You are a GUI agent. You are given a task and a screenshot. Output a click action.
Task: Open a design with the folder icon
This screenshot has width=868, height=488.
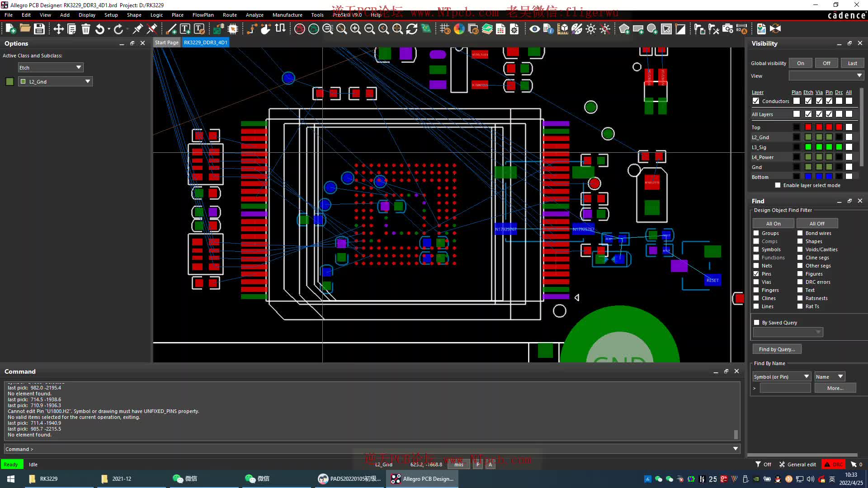click(25, 29)
